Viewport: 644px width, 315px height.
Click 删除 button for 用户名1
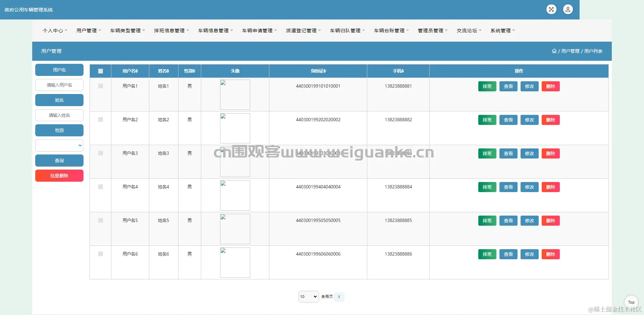coord(550,86)
